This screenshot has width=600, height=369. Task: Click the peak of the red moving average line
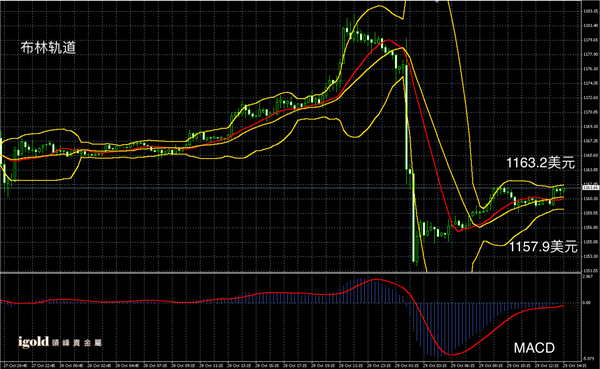388,40
